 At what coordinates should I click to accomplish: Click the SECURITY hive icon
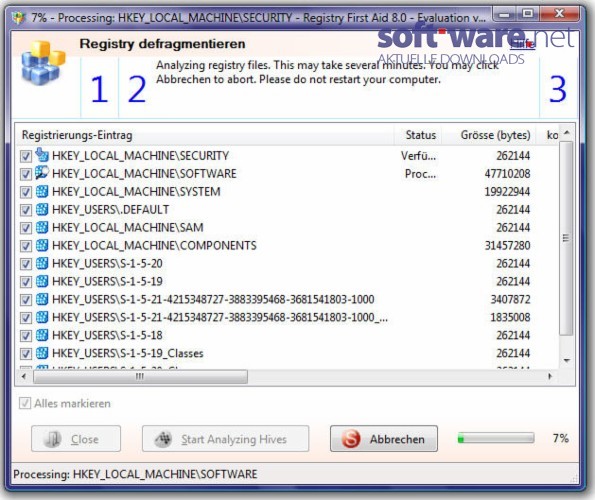[42, 155]
